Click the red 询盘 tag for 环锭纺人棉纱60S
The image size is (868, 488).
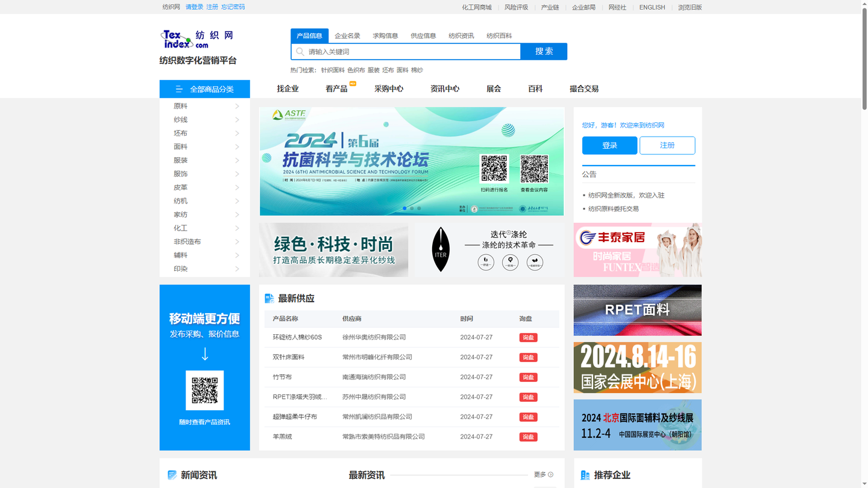click(x=528, y=337)
